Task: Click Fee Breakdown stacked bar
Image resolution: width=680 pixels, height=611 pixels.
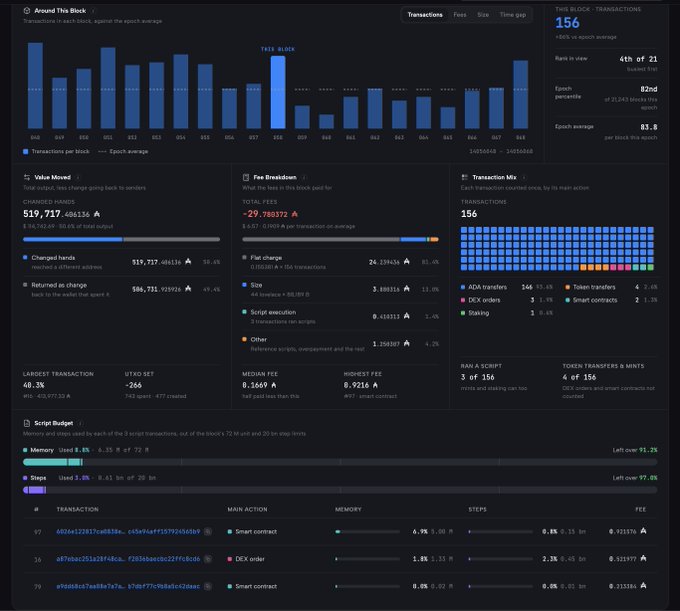Action: coord(340,239)
